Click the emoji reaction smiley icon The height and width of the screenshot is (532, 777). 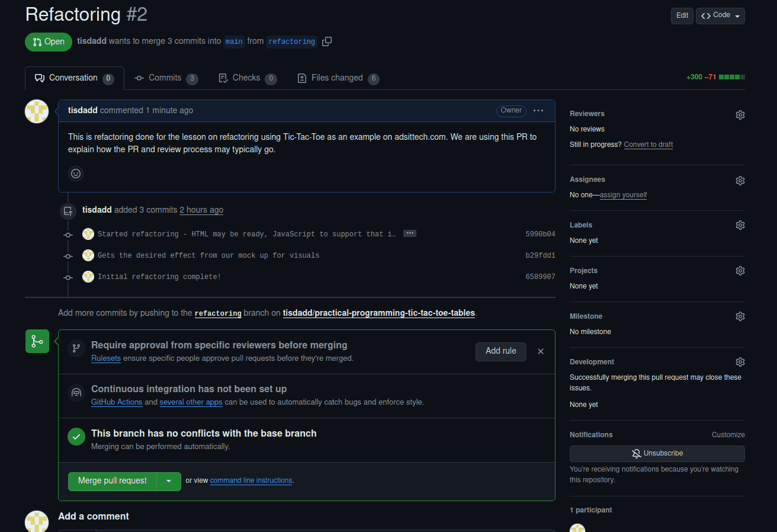click(76, 174)
